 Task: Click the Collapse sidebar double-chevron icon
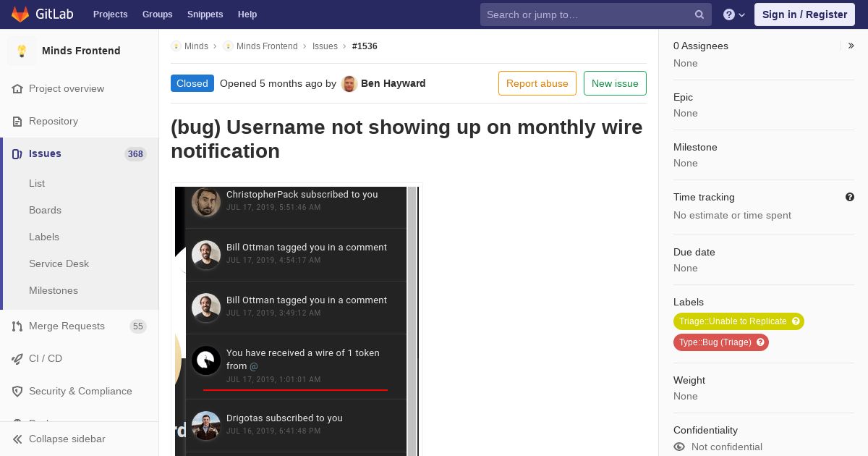pos(17,439)
